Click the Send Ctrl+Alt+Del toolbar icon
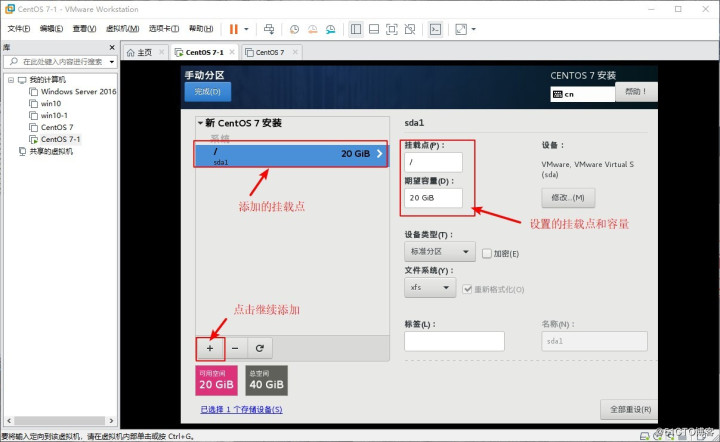Screen dimensions: 720x442 (x=269, y=29)
